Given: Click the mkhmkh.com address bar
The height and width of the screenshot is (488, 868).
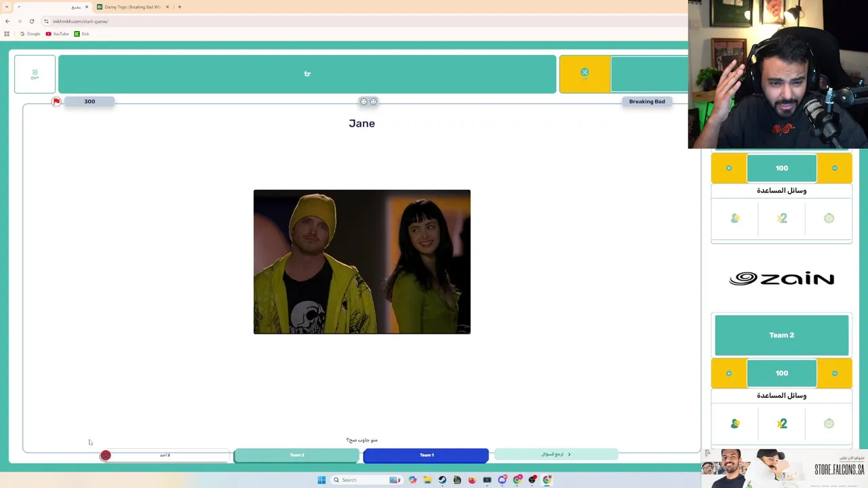Looking at the screenshot, I should 366,21.
